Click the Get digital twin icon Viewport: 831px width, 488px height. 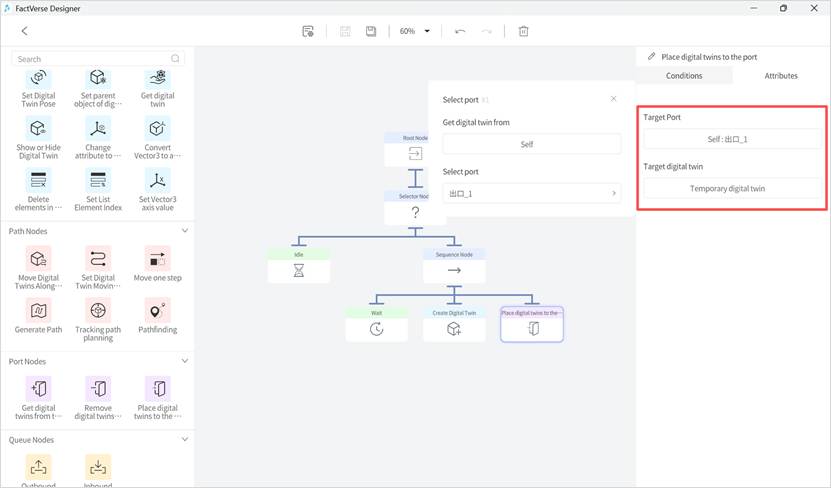(x=157, y=78)
